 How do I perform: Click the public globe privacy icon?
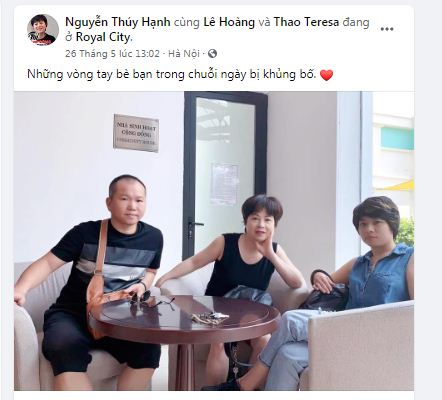pos(212,54)
